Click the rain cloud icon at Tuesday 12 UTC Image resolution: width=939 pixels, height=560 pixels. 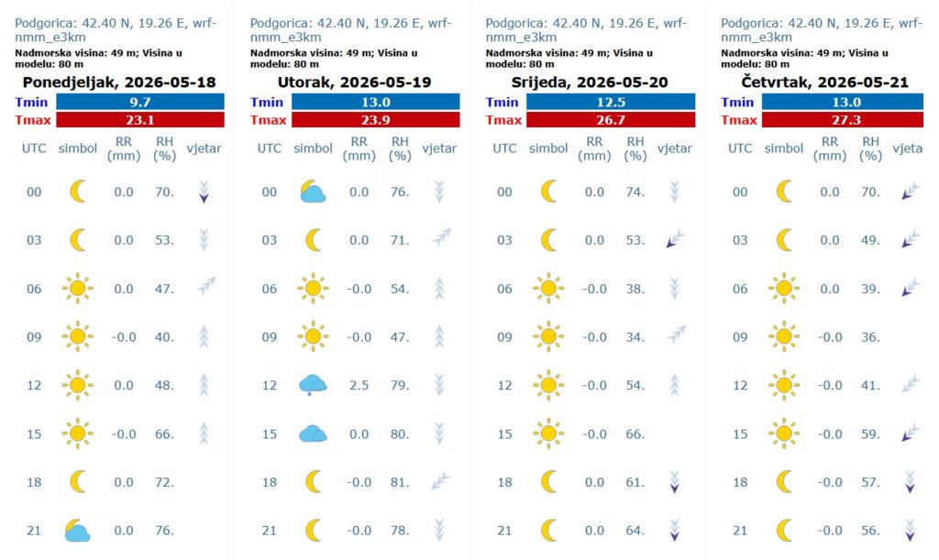tap(313, 385)
